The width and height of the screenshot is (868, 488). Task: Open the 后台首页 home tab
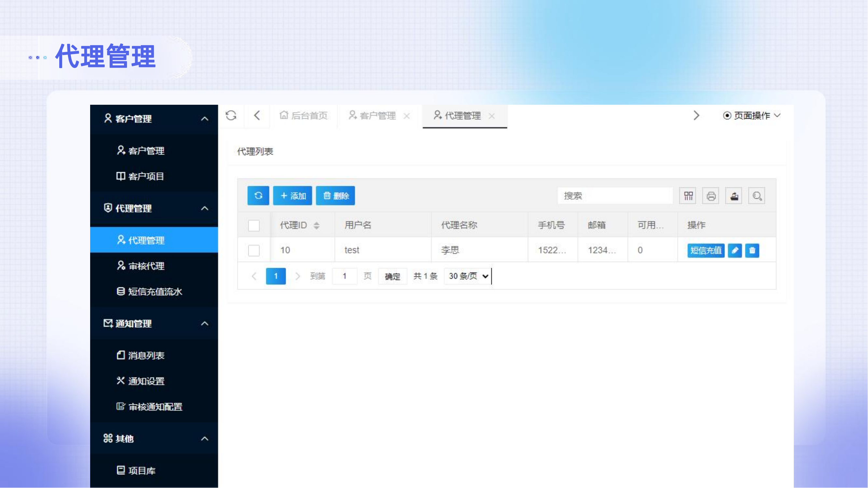click(x=304, y=115)
